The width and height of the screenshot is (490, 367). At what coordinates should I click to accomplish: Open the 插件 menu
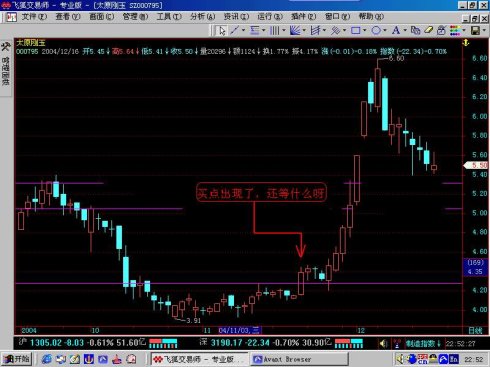303,16
